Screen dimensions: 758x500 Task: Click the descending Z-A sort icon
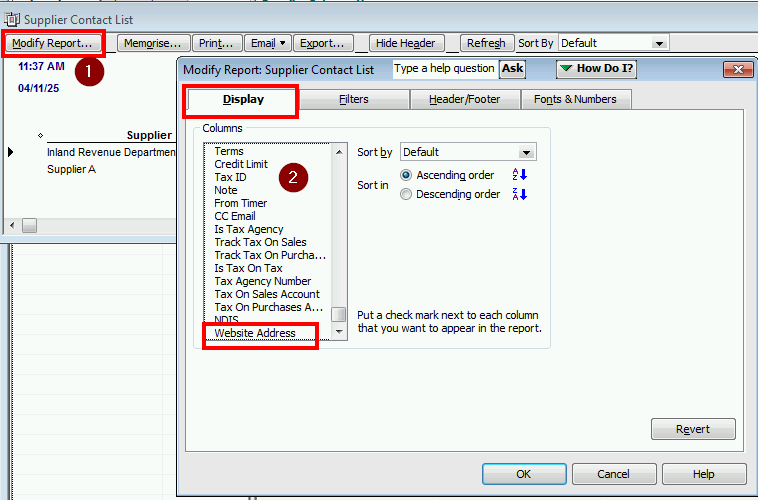(x=520, y=194)
